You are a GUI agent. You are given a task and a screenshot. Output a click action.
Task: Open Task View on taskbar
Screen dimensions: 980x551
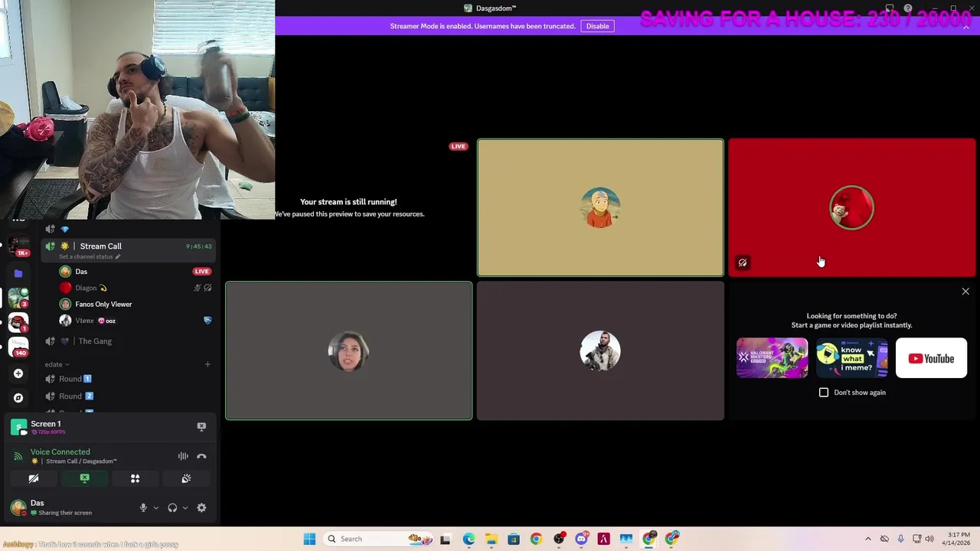446,539
